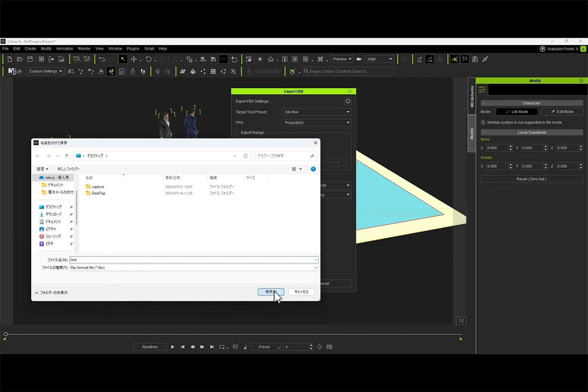Screen dimensions: 588x392
Task: Click the timeline playhead at start
Action: click(6, 334)
